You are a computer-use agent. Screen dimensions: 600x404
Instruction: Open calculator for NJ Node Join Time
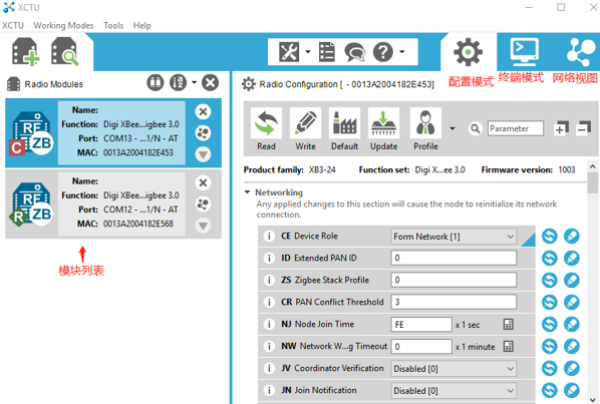click(x=508, y=324)
